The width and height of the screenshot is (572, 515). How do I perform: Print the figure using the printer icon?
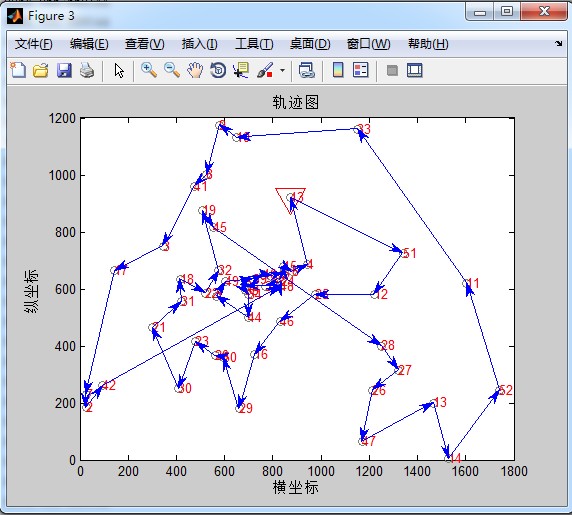(87, 70)
